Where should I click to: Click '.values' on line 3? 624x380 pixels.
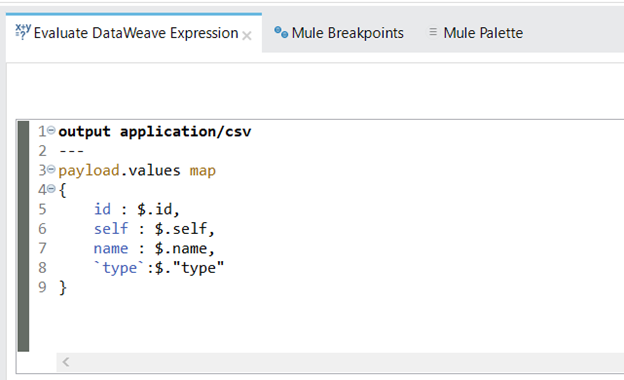click(x=150, y=171)
